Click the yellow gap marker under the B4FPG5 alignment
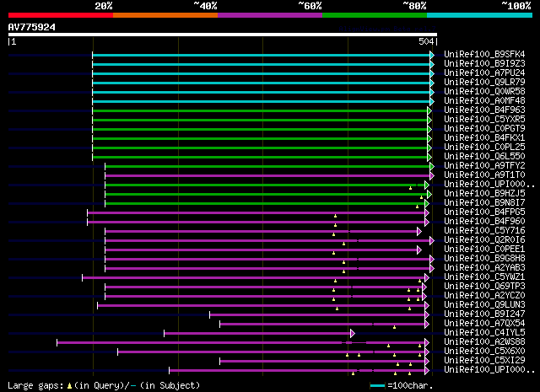The width and height of the screenshot is (540, 392). (x=335, y=216)
